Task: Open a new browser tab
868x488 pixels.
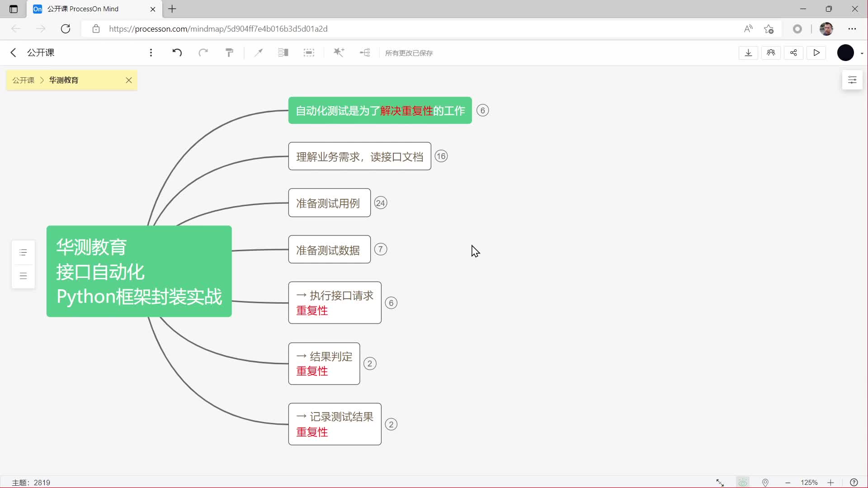Action: pos(172,9)
